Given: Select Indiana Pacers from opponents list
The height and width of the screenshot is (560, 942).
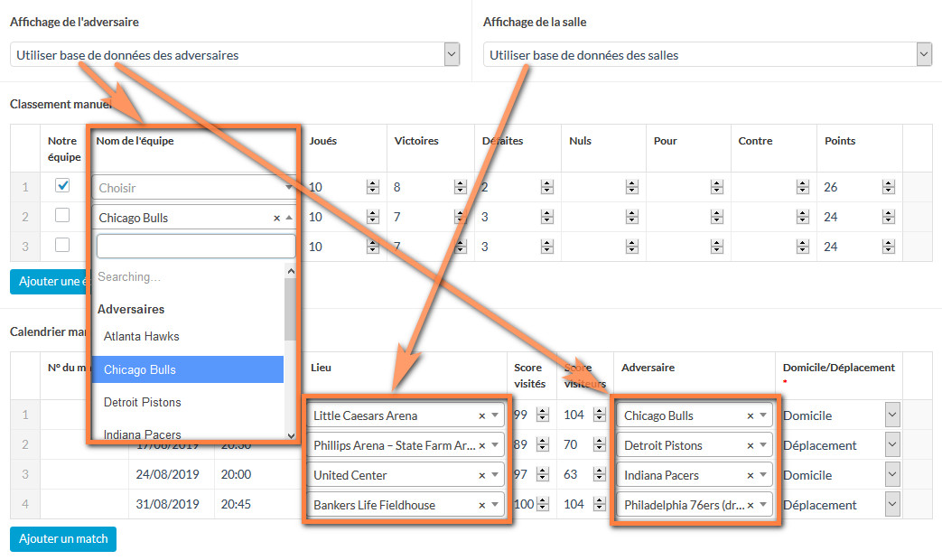Looking at the screenshot, I should (188, 433).
